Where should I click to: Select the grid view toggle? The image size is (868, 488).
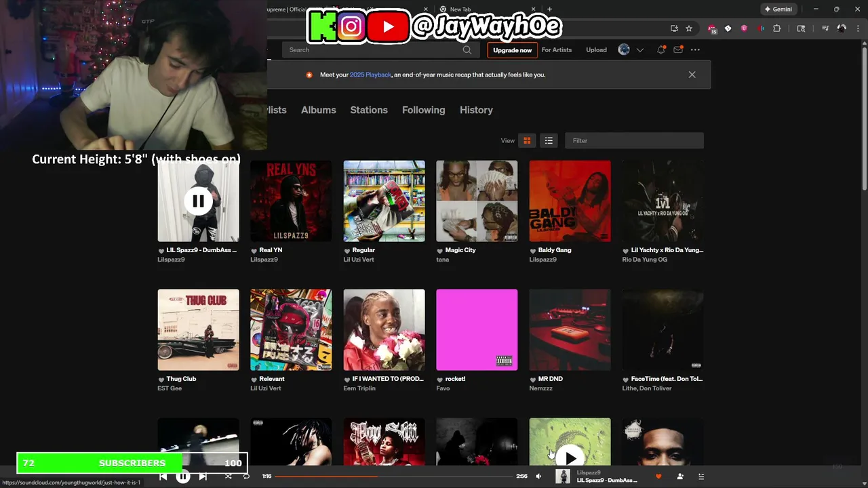tap(527, 140)
